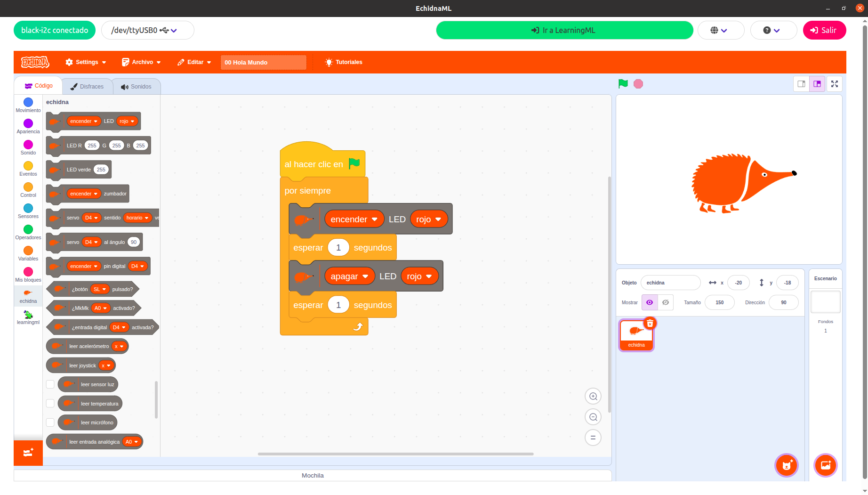This screenshot has width=868, height=495.
Task: Open the /dev/ttyUSB0 serial port dropdown
Action: (147, 30)
